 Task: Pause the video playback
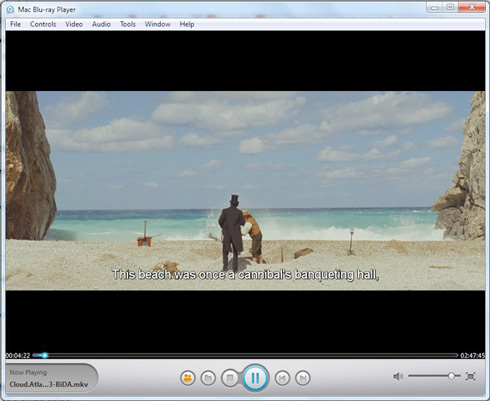click(x=255, y=378)
